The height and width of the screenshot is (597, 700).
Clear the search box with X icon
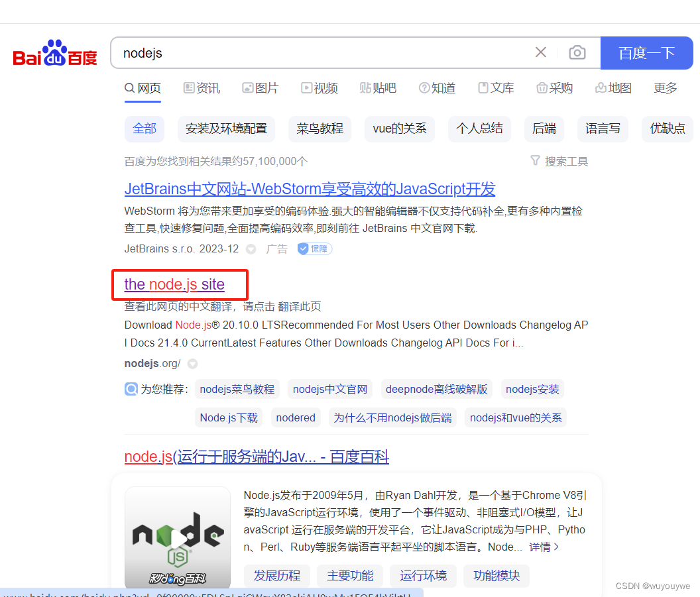coord(541,52)
